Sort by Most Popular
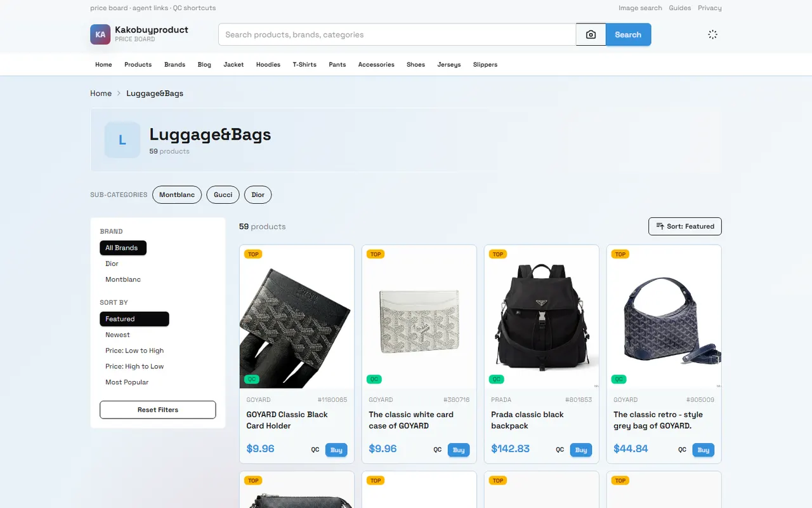The width and height of the screenshot is (812, 508). 127,382
